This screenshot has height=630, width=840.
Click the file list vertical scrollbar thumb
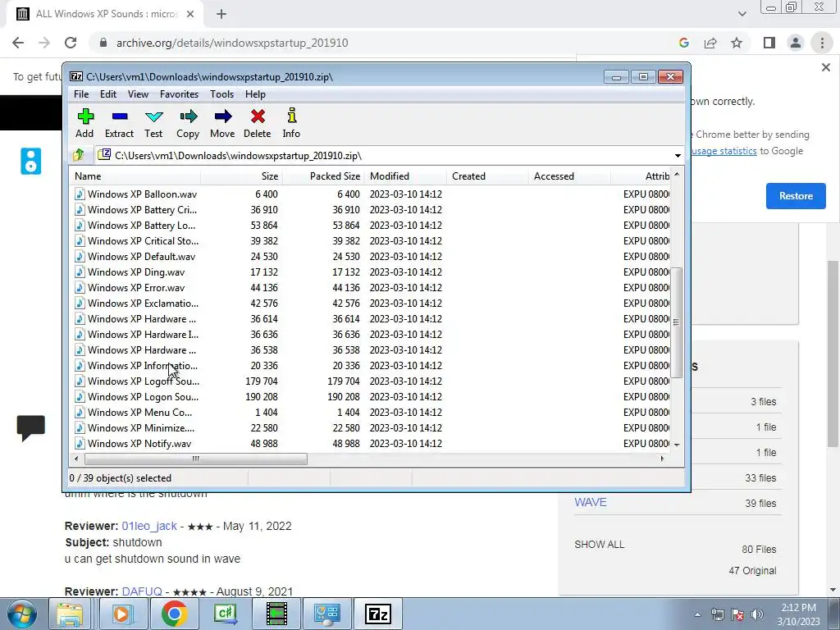pyautogui.click(x=677, y=322)
